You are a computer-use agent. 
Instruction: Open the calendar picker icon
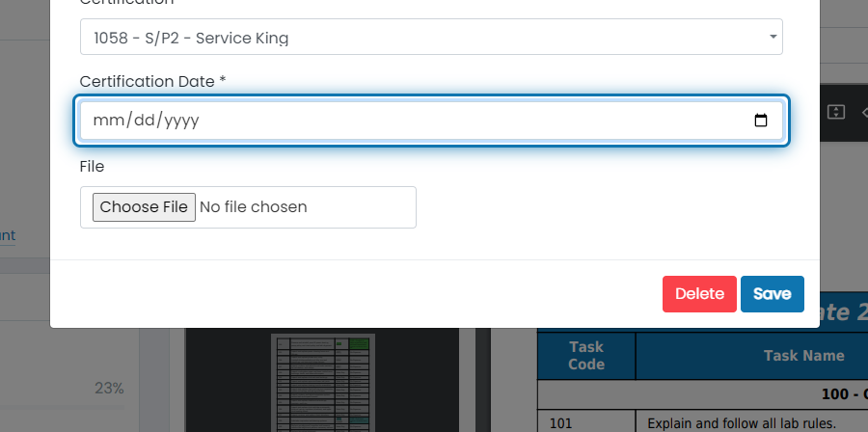pyautogui.click(x=761, y=120)
